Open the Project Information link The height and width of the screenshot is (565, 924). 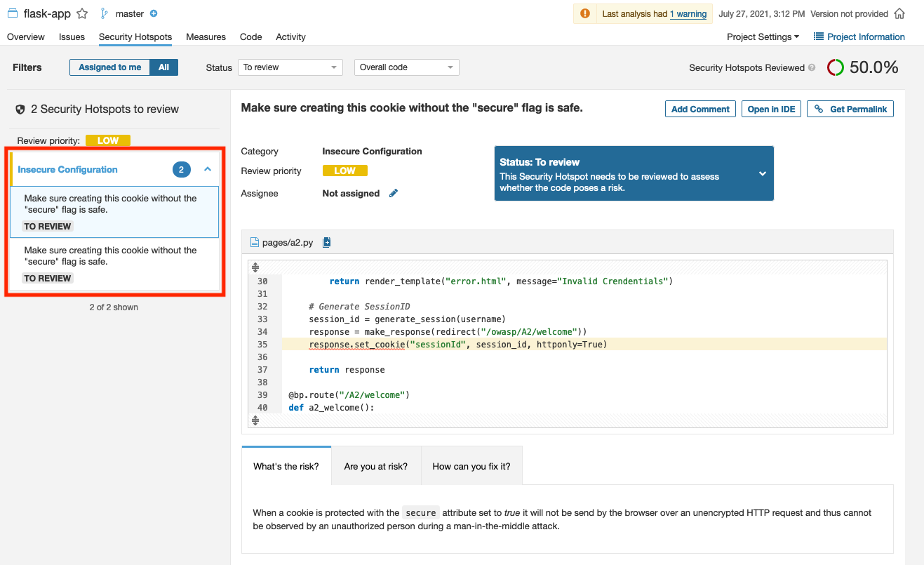(866, 36)
